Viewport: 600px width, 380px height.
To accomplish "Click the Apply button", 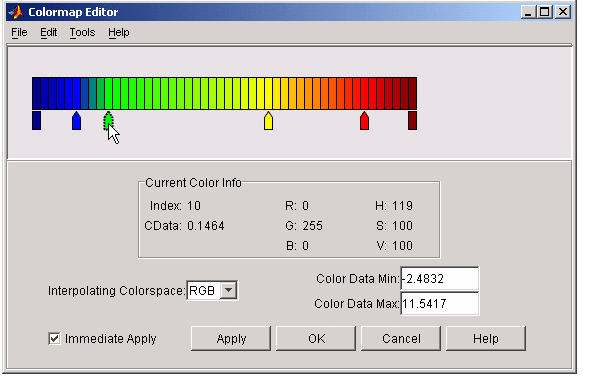I will (231, 339).
